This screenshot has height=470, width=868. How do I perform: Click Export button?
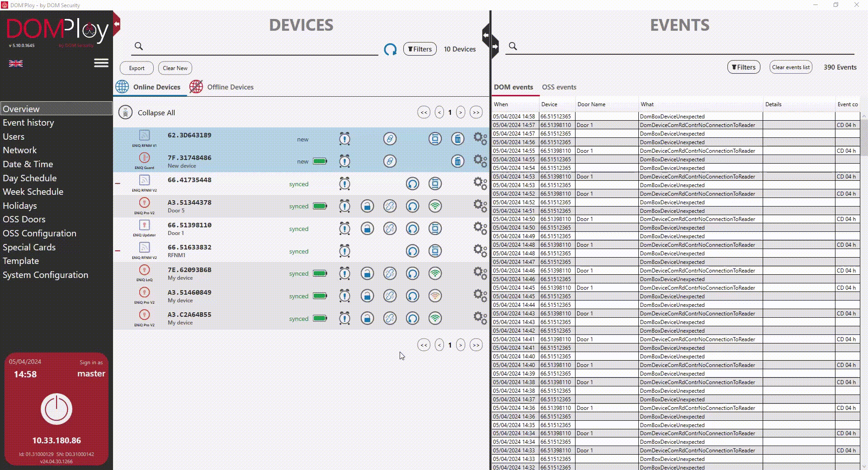[x=137, y=68]
